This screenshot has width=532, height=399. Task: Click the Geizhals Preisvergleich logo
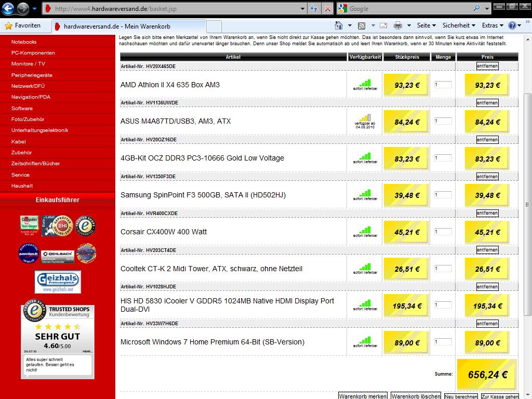[58, 282]
